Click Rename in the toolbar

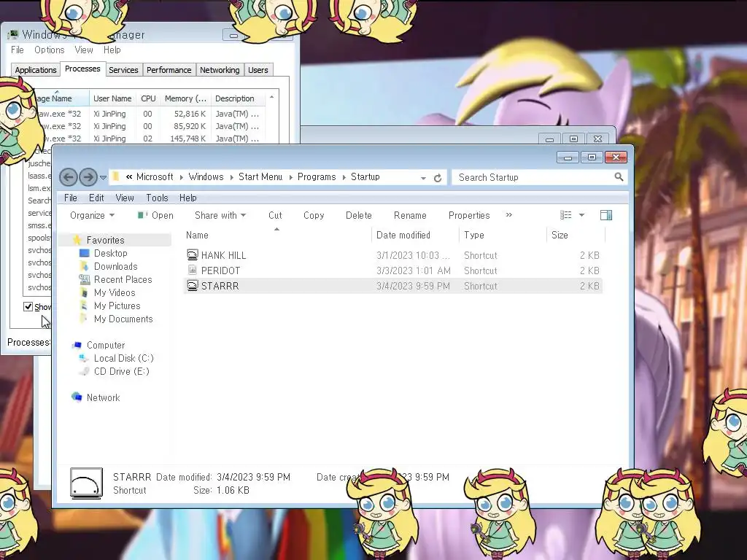[410, 215]
